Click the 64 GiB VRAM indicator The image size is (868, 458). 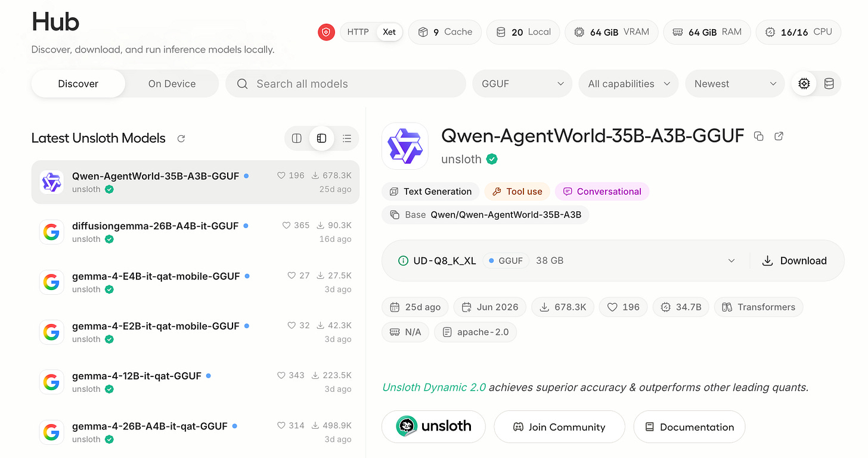click(611, 32)
